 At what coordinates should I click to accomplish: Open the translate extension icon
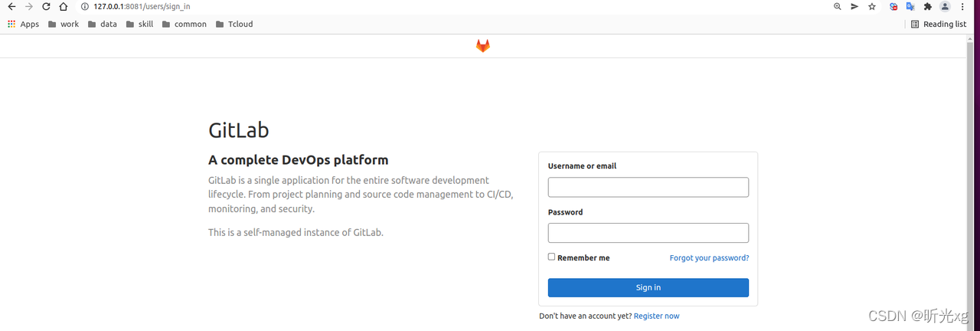[x=910, y=6]
